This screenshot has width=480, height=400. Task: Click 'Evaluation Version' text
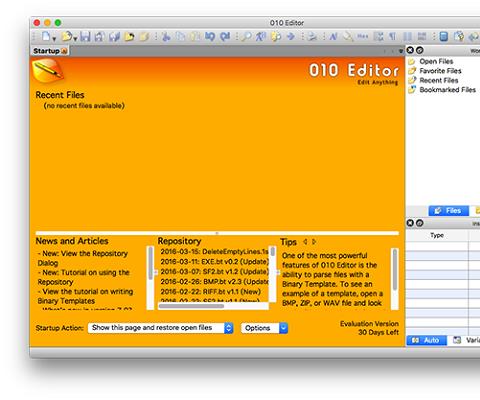pyautogui.click(x=369, y=324)
